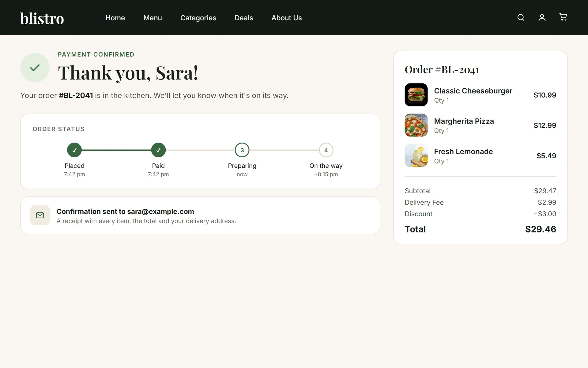Image resolution: width=588 pixels, height=368 pixels.
Task: Go to the Home page
Action: 115,18
